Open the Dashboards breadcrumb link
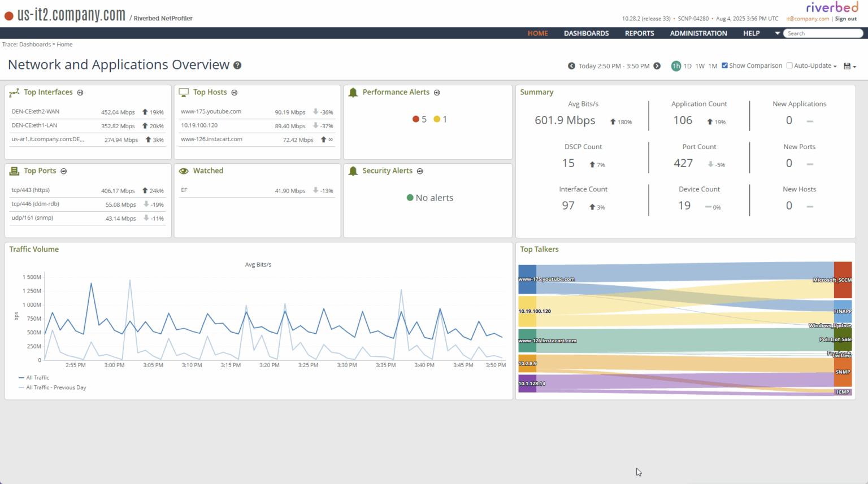The image size is (868, 484). pos(35,44)
